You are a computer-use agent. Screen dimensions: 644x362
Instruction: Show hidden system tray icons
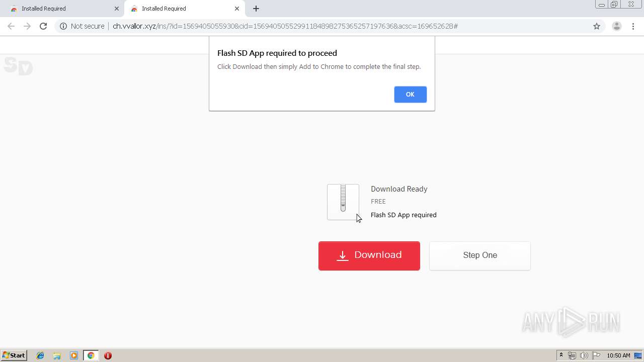[x=561, y=355]
